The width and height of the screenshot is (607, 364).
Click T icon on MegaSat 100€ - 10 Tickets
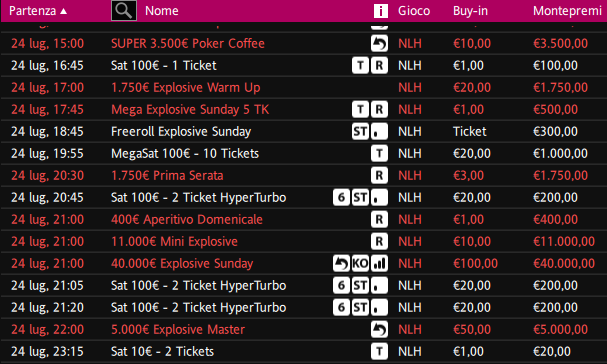pos(379,154)
